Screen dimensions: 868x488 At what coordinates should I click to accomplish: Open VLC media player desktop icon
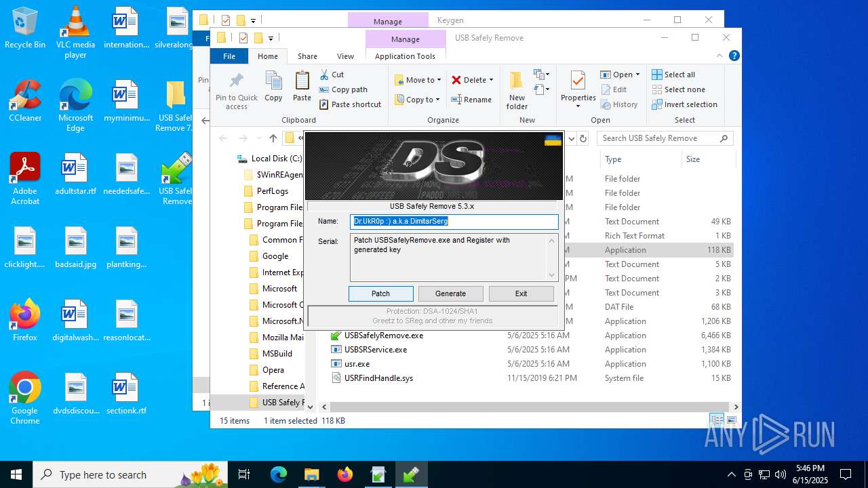click(75, 33)
